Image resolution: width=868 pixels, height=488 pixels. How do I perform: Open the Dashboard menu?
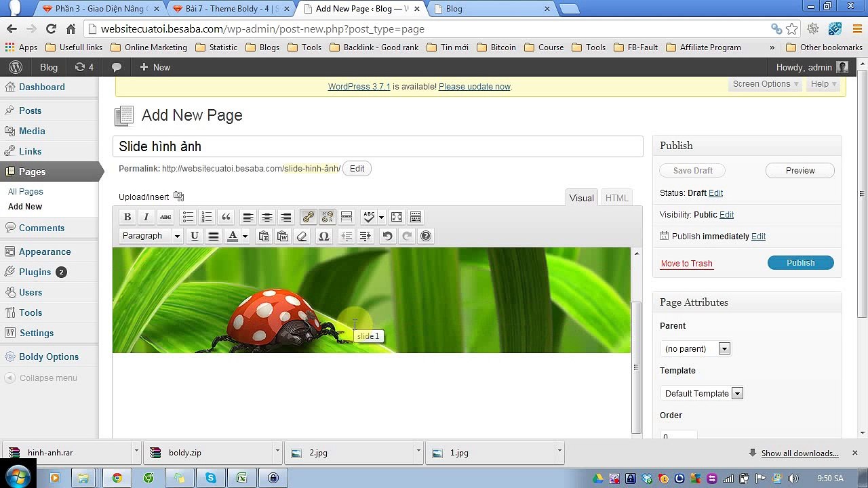pyautogui.click(x=41, y=87)
